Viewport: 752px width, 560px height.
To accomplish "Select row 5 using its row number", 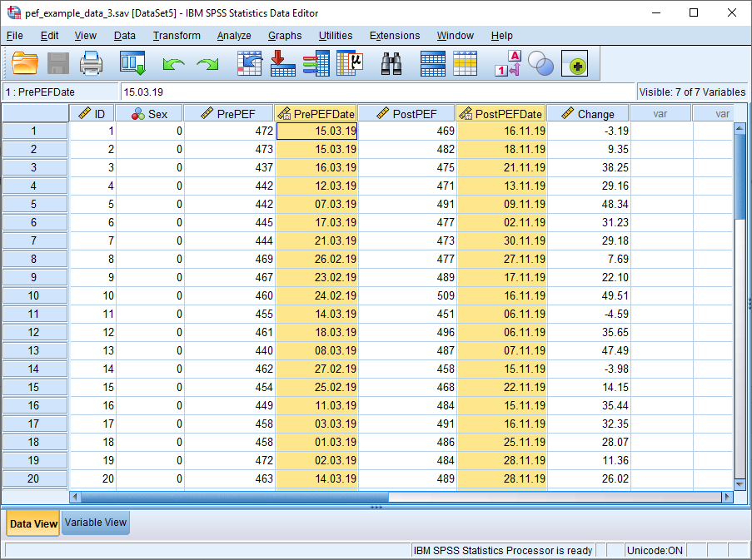I will click(x=34, y=204).
